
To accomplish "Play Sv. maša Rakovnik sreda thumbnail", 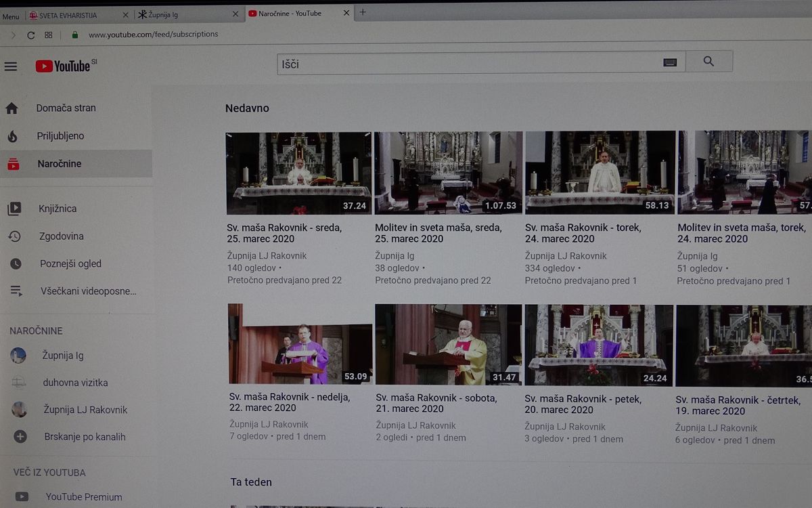I will (298, 173).
